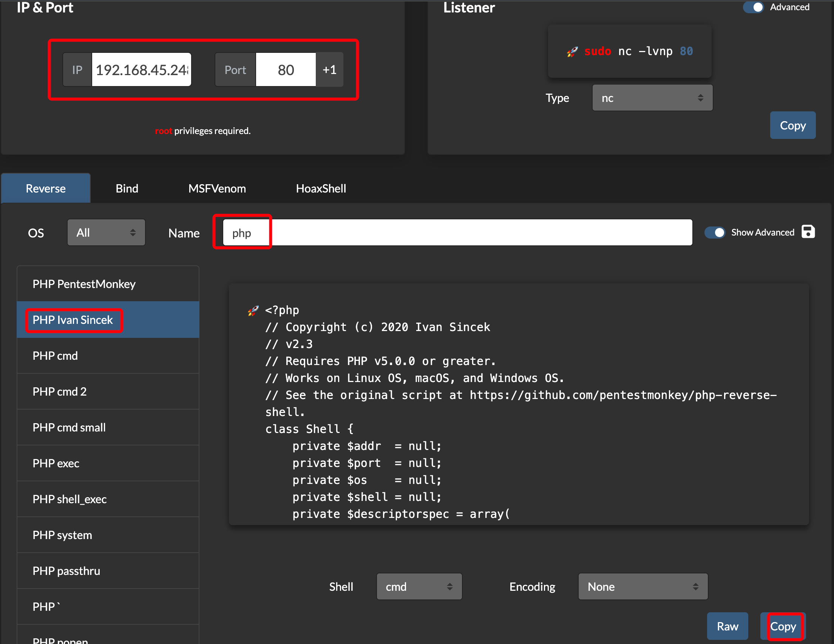834x644 pixels.
Task: Open the Shell cmd dropdown
Action: coord(419,586)
